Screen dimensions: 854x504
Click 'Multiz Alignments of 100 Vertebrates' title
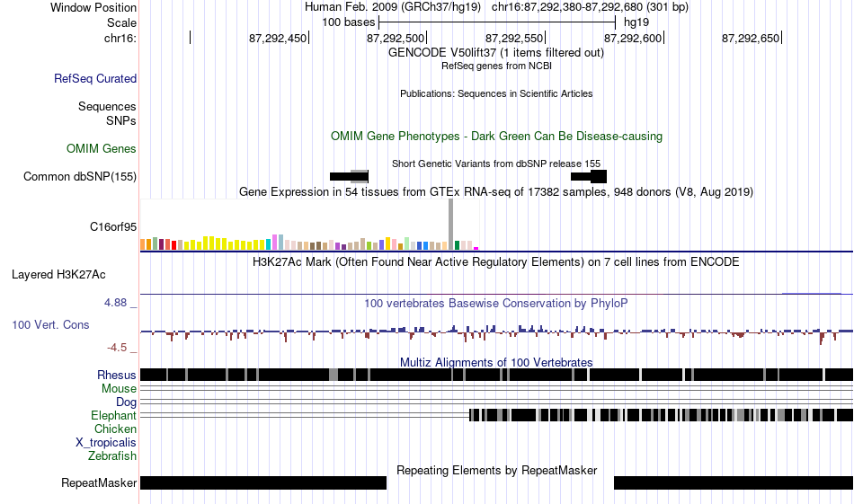496,362
